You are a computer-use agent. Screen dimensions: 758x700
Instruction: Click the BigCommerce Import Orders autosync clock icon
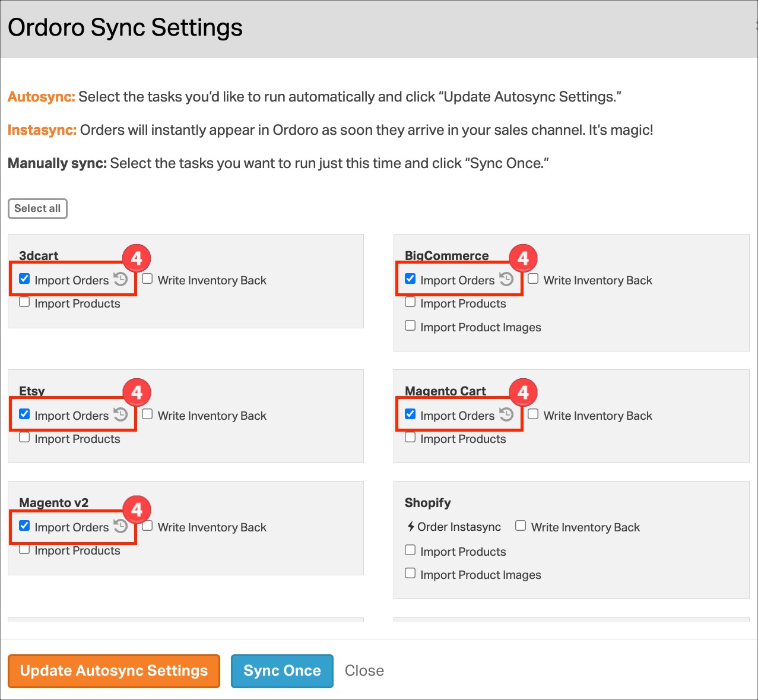pyautogui.click(x=506, y=279)
